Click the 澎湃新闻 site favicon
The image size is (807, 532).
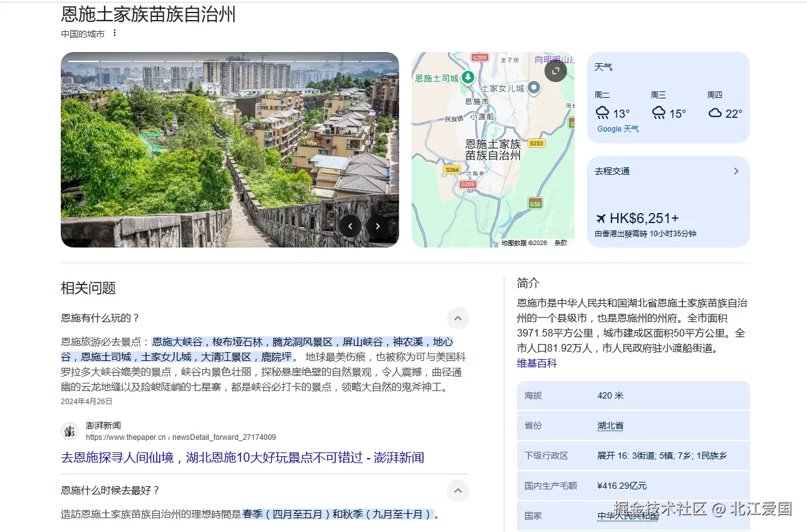70,431
